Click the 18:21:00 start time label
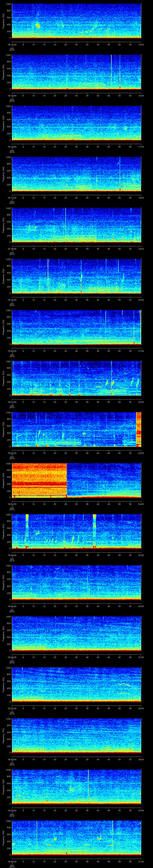This screenshot has width=153, height=868. point(12,402)
